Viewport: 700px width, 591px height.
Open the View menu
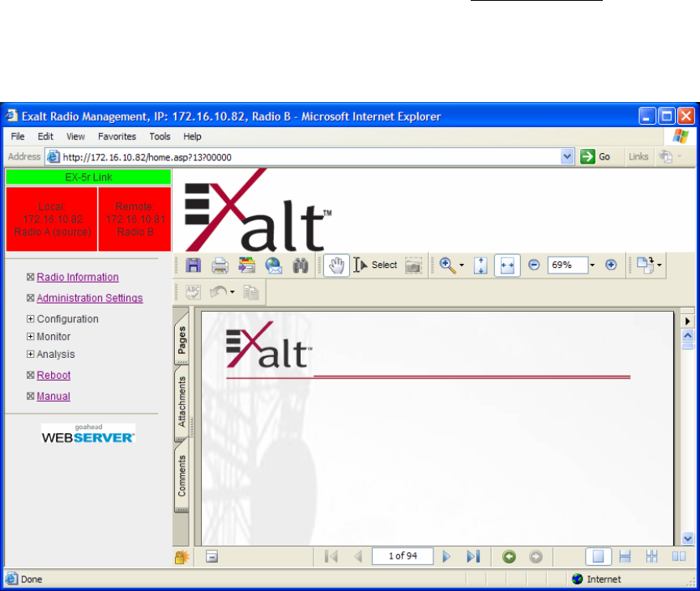click(75, 137)
